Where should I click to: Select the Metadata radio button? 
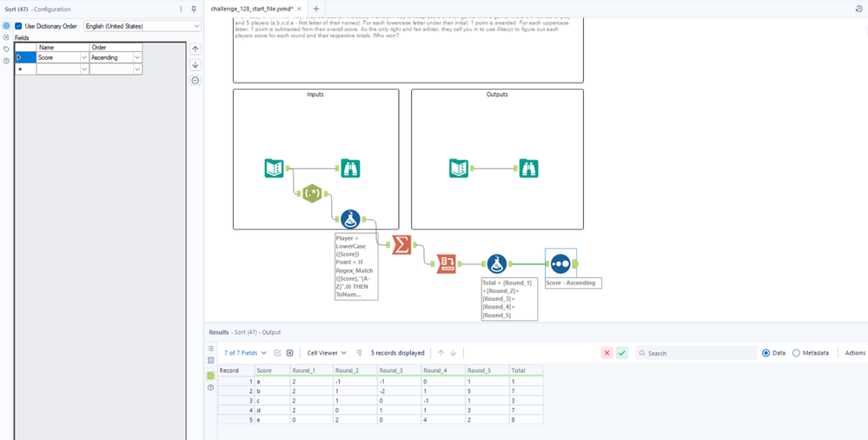[796, 353]
